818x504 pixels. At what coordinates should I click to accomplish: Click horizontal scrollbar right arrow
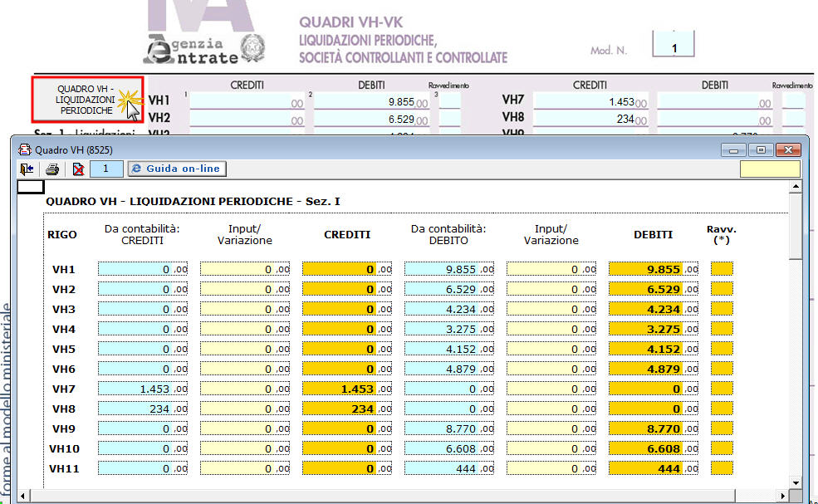coord(782,495)
